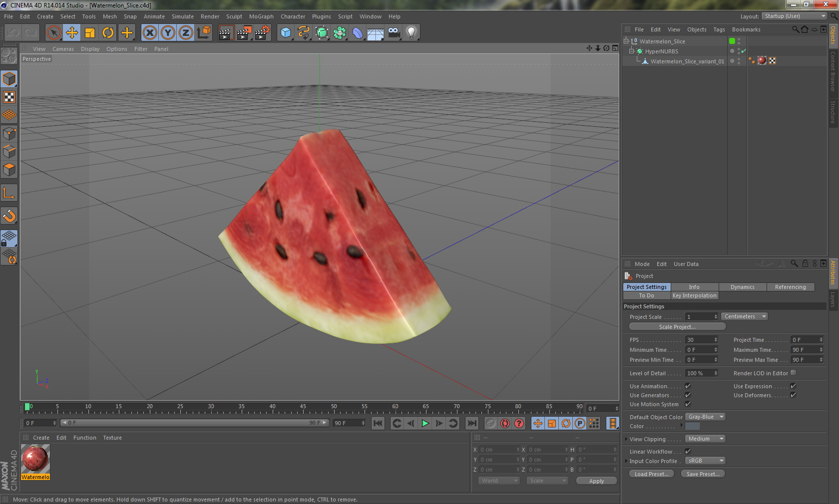Image resolution: width=839 pixels, height=504 pixels.
Task: Switch to Polygons mode icon
Action: [9, 170]
